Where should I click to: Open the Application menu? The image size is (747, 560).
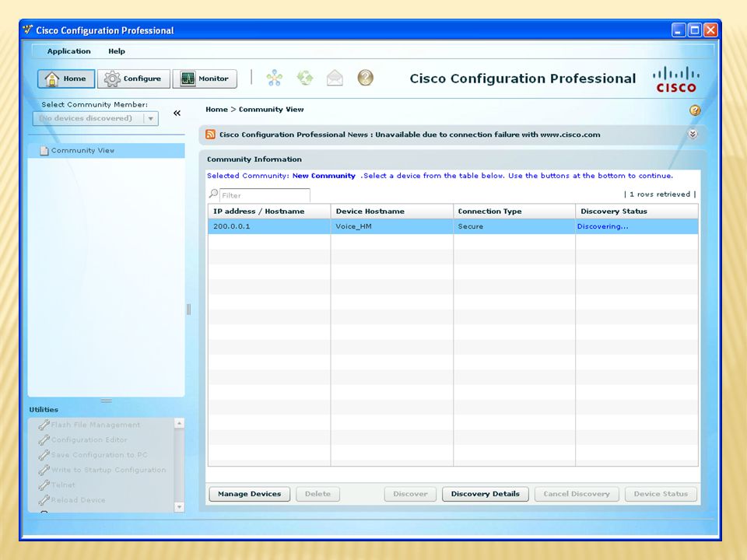coord(68,51)
